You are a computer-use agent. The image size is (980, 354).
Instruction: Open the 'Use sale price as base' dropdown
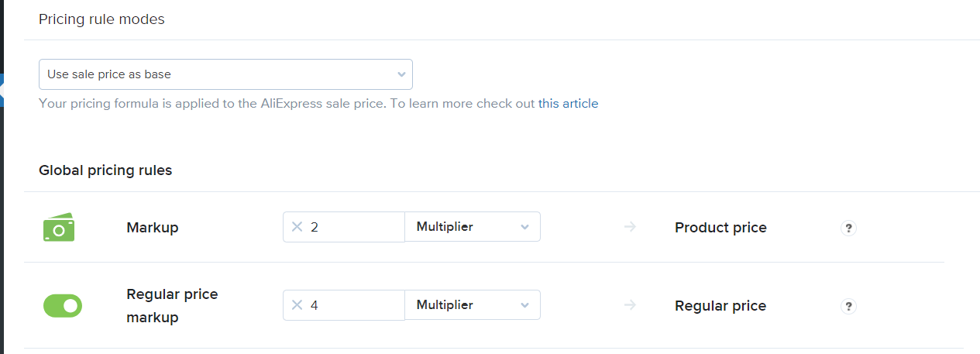tap(225, 74)
